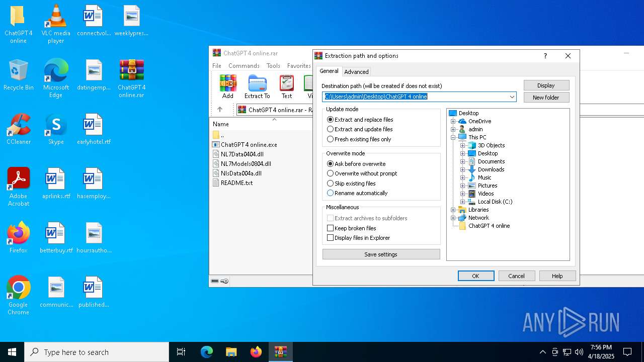The image size is (644, 362).
Task: Select aprlinks.rtf document on desktop
Action: point(56,183)
